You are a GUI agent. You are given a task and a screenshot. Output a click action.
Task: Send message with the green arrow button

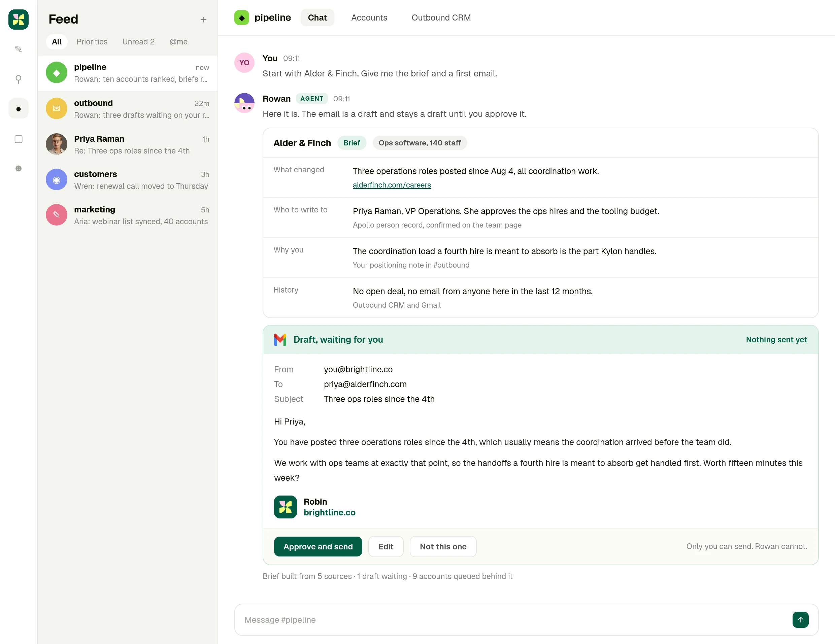(x=800, y=619)
